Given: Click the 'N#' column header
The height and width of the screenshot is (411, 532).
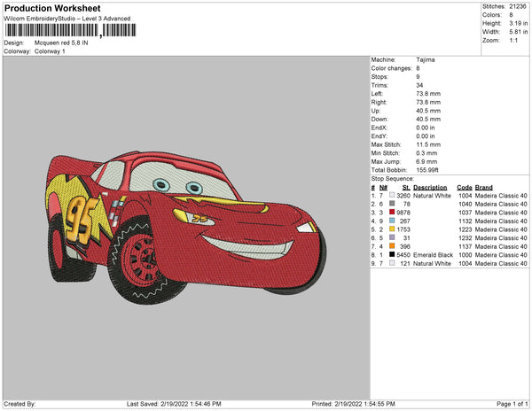Looking at the screenshot, I should tap(383, 188).
